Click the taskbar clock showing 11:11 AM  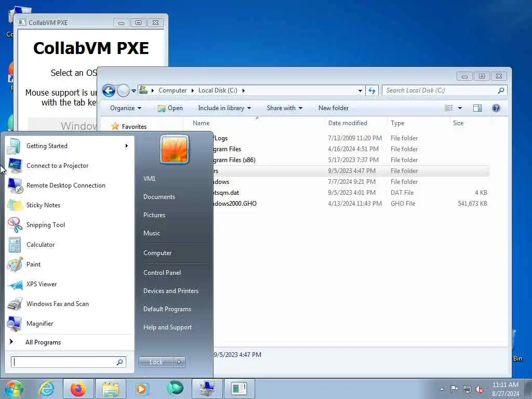point(506,389)
